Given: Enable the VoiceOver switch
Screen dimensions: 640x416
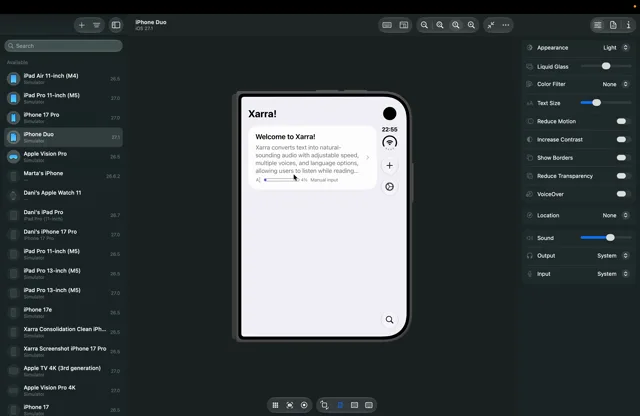Looking at the screenshot, I should (x=622, y=194).
